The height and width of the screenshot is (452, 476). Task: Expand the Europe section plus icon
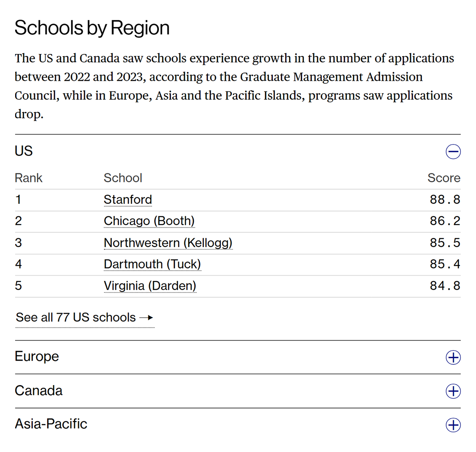tap(453, 357)
